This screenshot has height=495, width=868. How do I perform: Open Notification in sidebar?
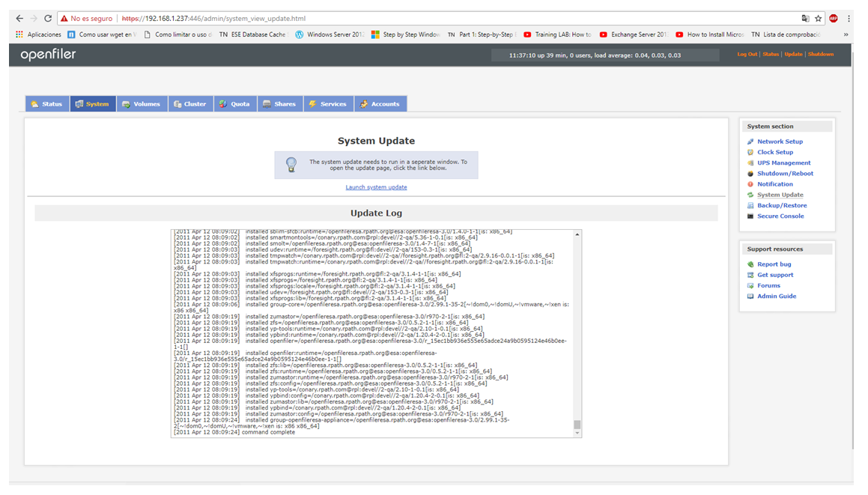[775, 183]
